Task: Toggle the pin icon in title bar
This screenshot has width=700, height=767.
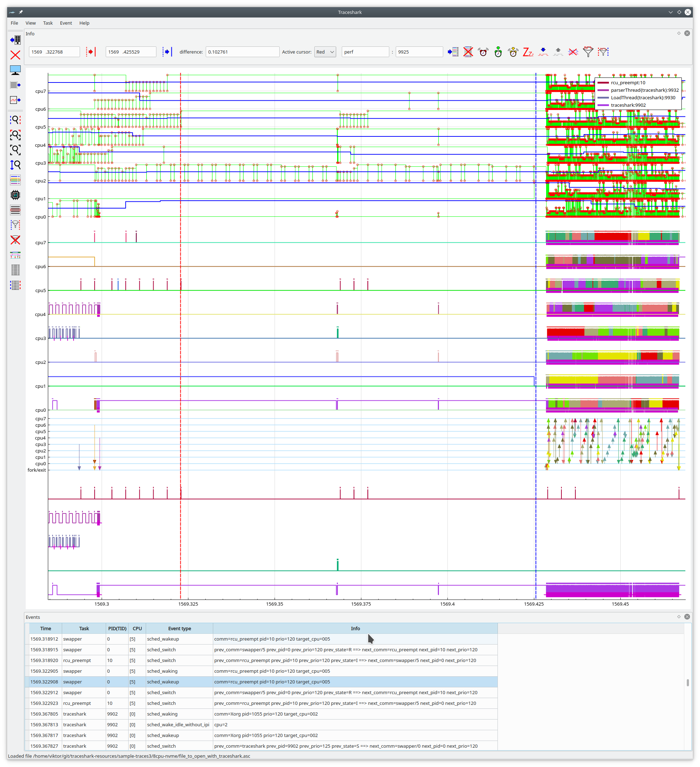Action: point(21,12)
